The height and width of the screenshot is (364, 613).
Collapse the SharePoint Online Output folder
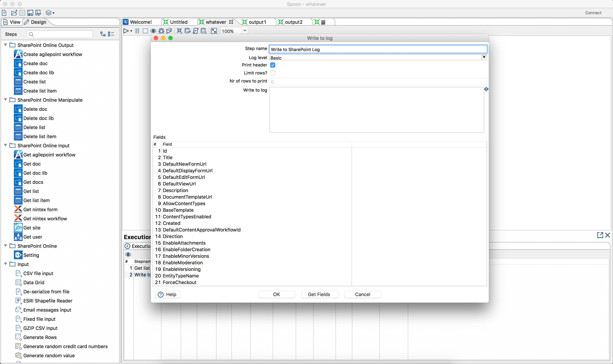(5, 45)
